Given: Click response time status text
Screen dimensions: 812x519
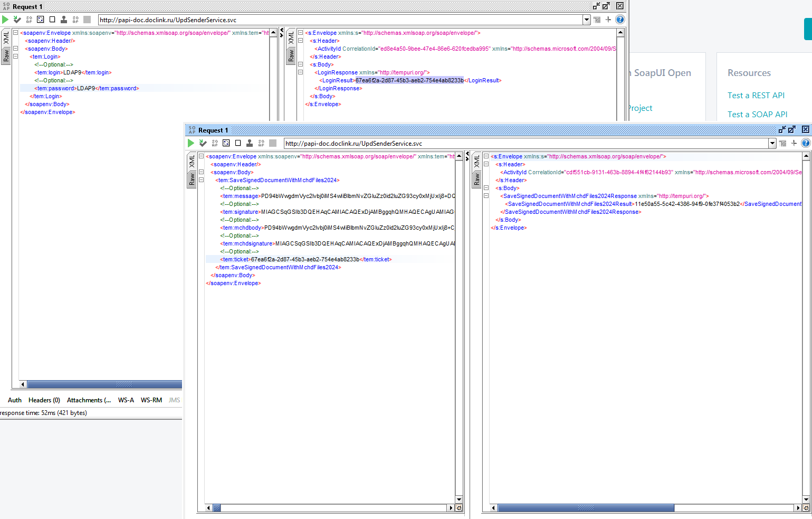Looking at the screenshot, I should tap(43, 413).
